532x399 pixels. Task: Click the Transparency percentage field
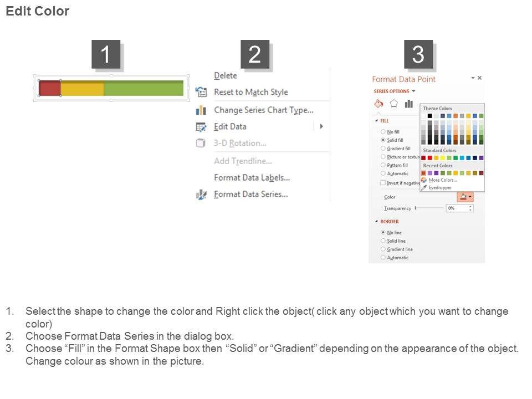pyautogui.click(x=457, y=208)
